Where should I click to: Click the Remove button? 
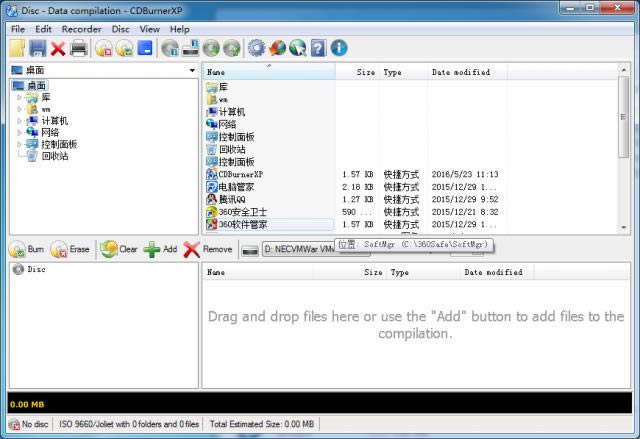[x=208, y=249]
